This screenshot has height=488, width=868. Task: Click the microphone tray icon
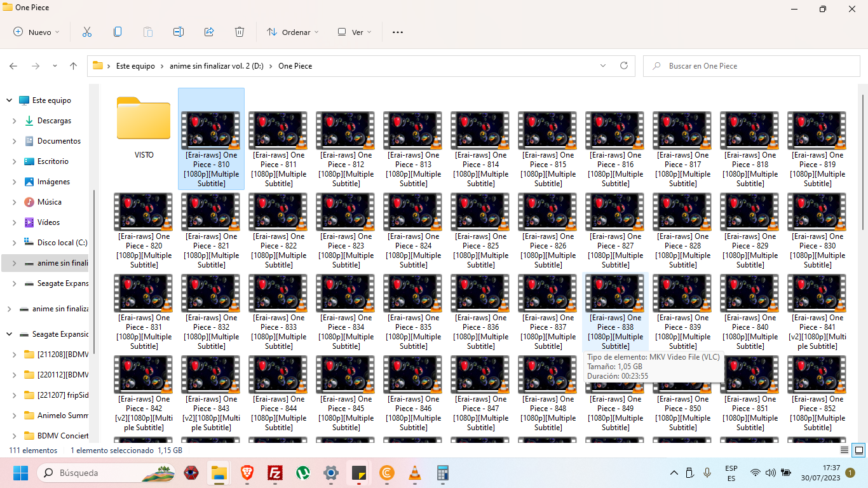[707, 473]
